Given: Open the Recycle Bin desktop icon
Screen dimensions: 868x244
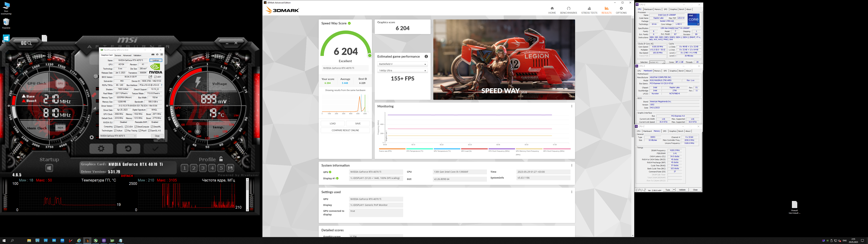Looking at the screenshot, I should (6, 24).
